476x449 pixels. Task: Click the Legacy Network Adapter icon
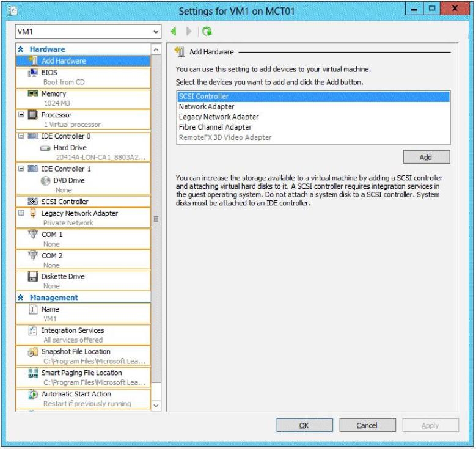coord(33,213)
